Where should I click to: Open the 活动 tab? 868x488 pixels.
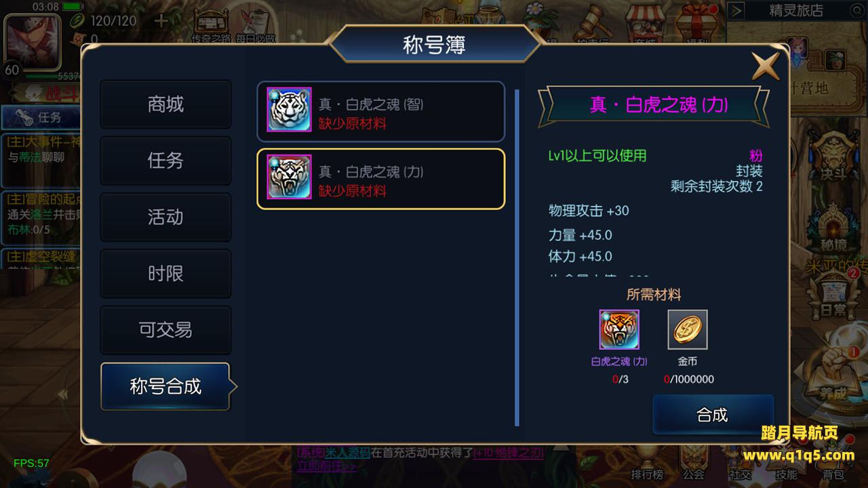tap(165, 217)
